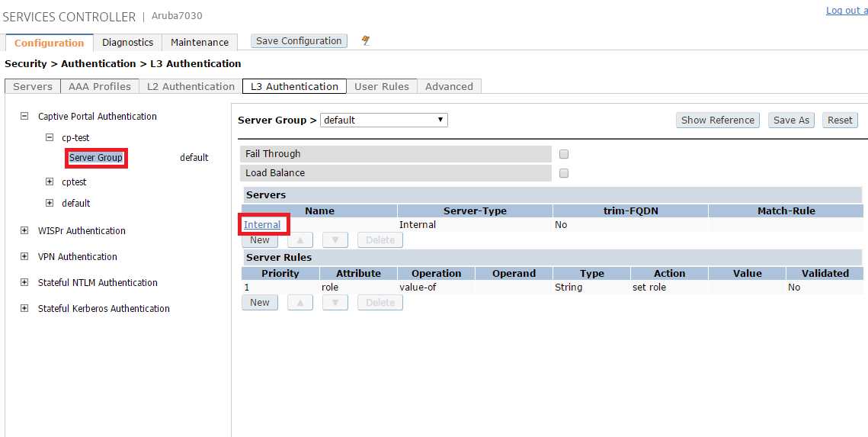Expand VPN Authentication node
Screen dimensions: 868x437
point(24,256)
